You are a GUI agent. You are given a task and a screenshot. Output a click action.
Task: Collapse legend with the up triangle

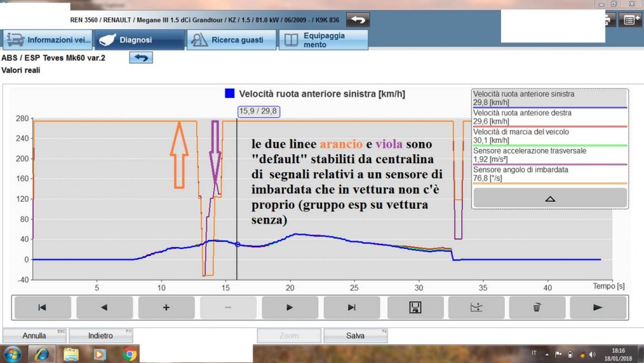[550, 199]
